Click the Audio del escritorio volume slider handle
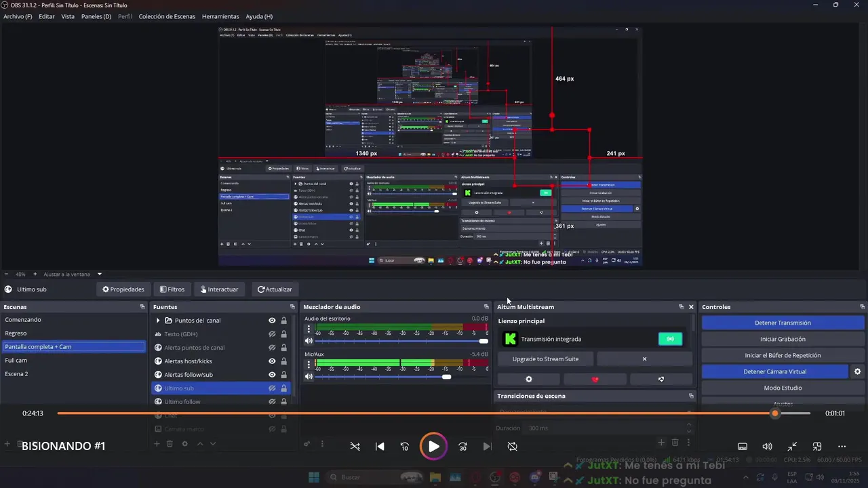Image resolution: width=868 pixels, height=488 pixels. (484, 341)
